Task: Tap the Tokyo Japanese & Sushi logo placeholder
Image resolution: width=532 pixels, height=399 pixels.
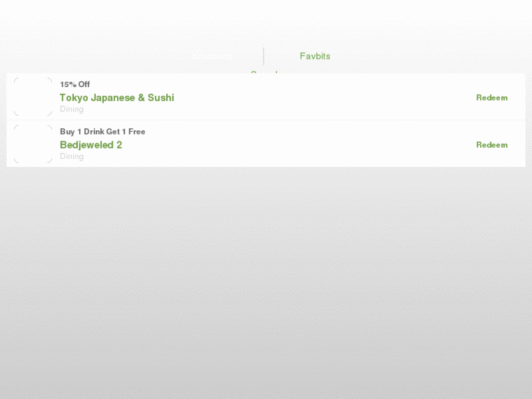Action: (x=33, y=97)
